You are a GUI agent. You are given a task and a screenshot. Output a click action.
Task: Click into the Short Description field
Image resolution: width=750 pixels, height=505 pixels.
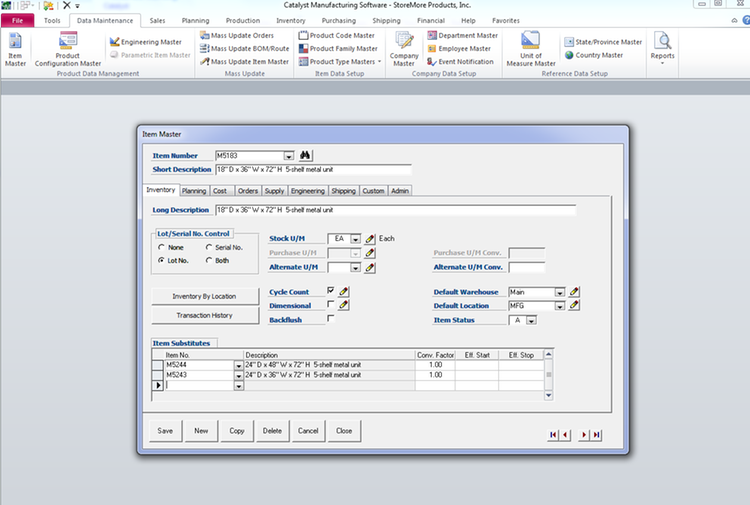pos(313,170)
